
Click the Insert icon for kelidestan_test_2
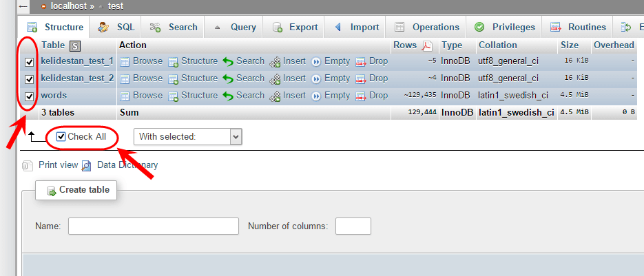[x=275, y=79]
